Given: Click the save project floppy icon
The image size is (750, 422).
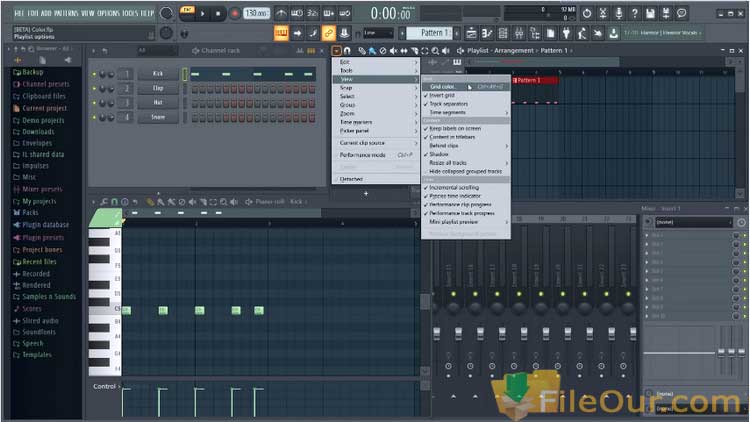Looking at the screenshot, I should pyautogui.click(x=650, y=13).
